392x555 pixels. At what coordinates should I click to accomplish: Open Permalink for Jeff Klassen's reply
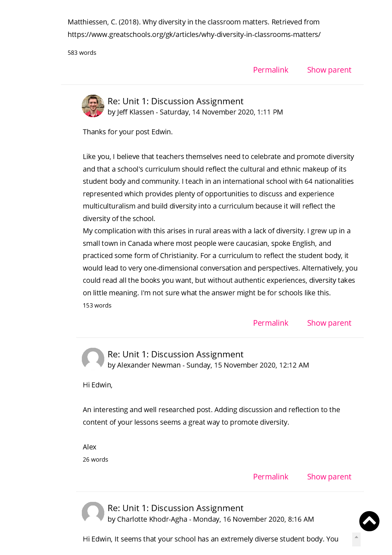pos(271,323)
